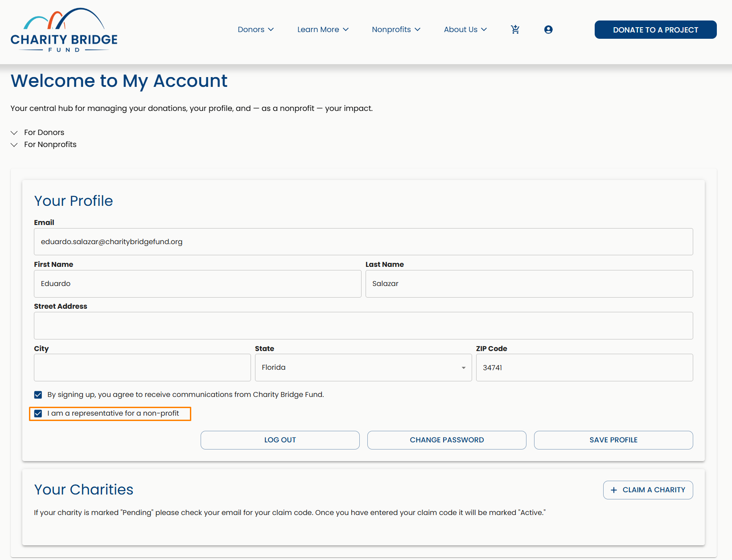
Task: Click the plus icon in Claim a Charity
Action: click(614, 490)
